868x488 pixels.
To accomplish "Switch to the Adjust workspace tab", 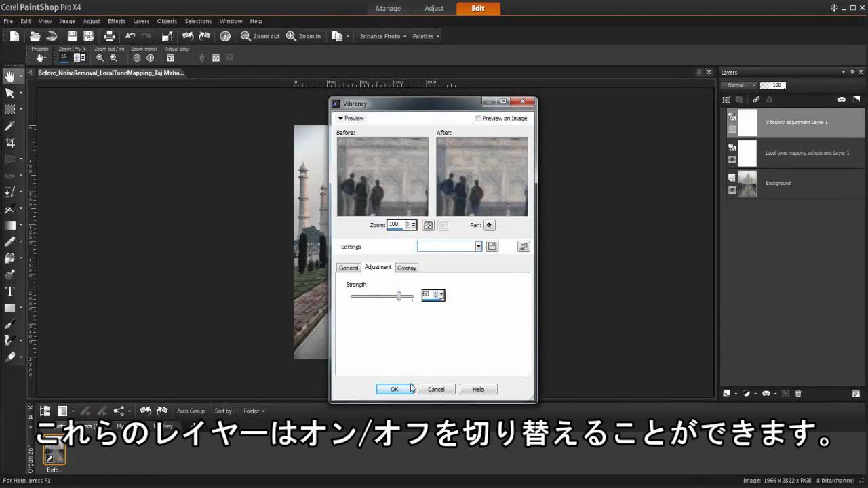I will point(434,8).
